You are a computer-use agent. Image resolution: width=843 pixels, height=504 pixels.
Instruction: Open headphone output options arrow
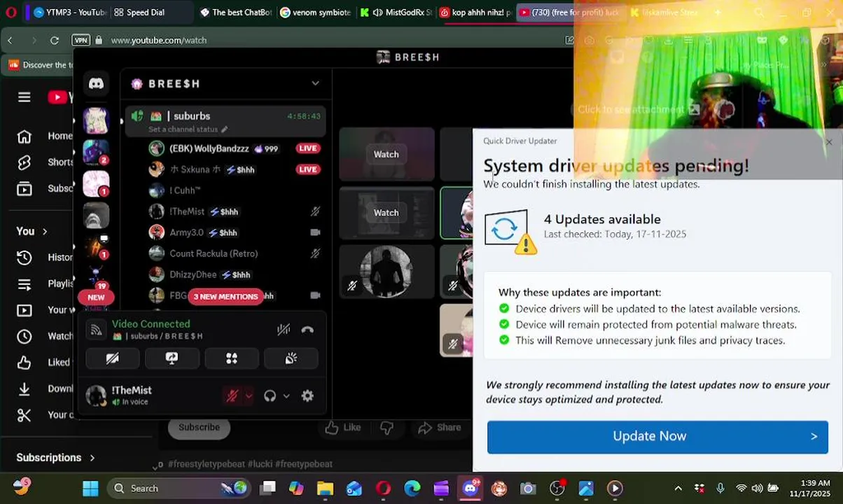pos(286,396)
